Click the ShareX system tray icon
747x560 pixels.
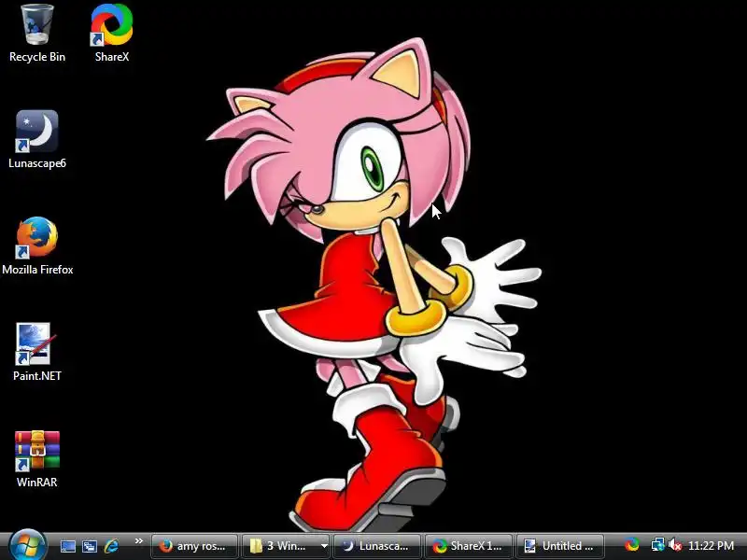(x=632, y=545)
